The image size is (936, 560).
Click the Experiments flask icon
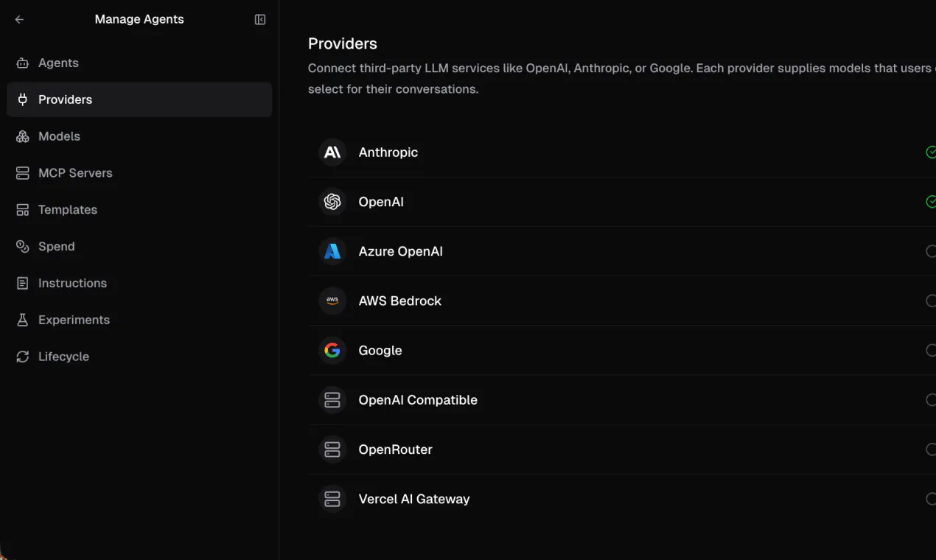pos(23,320)
